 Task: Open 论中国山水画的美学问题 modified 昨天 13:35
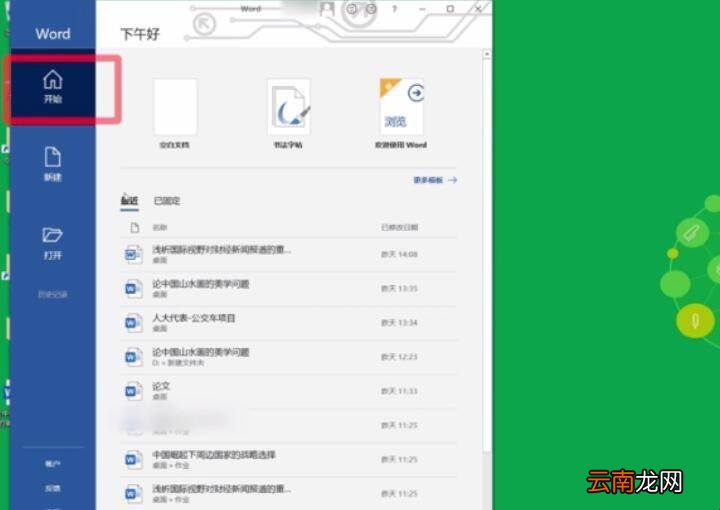(288, 289)
